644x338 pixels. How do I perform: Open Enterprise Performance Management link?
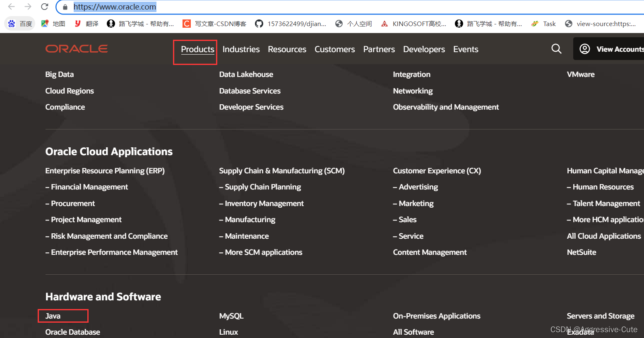pyautogui.click(x=111, y=252)
